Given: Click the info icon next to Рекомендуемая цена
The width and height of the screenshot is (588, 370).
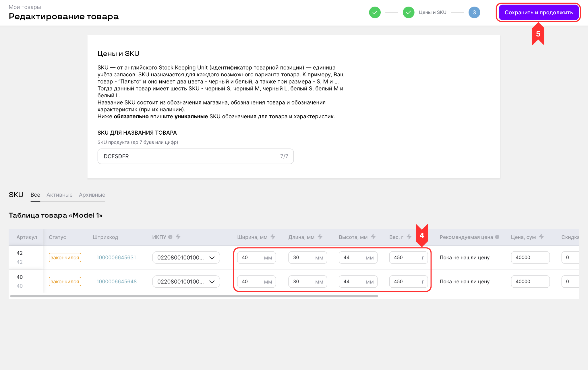Looking at the screenshot, I should point(497,237).
